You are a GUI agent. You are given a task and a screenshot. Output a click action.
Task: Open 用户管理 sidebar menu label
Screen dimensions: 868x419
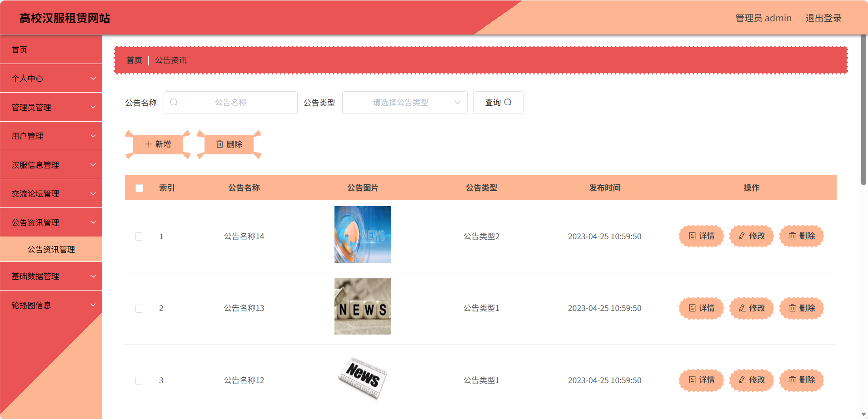pyautogui.click(x=27, y=136)
